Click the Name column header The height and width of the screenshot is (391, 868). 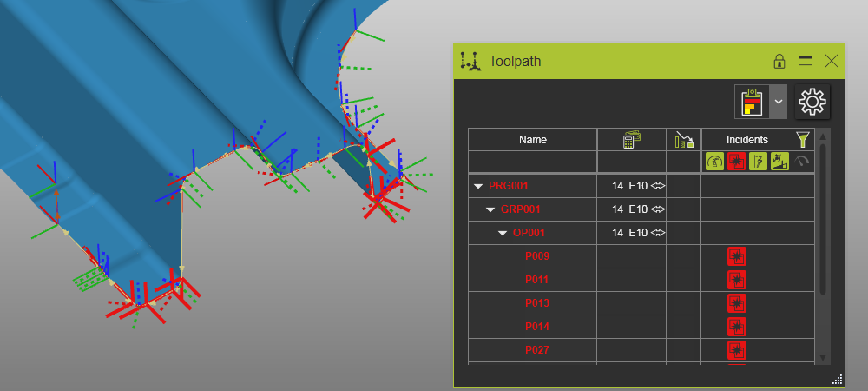(533, 139)
